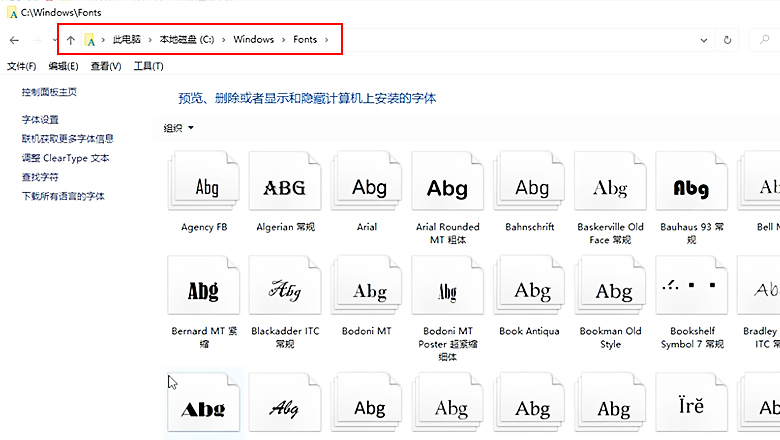Viewport: 780px width, 440px height.
Task: Select the Bahnschrift font icon
Action: [x=529, y=180]
